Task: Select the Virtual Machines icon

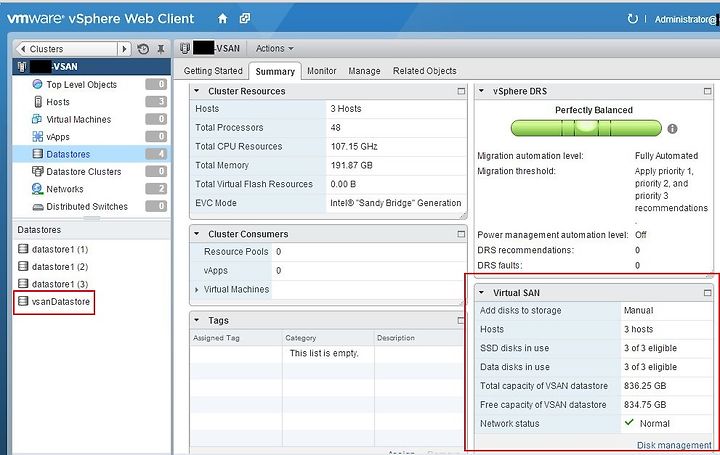Action: pyautogui.click(x=37, y=119)
